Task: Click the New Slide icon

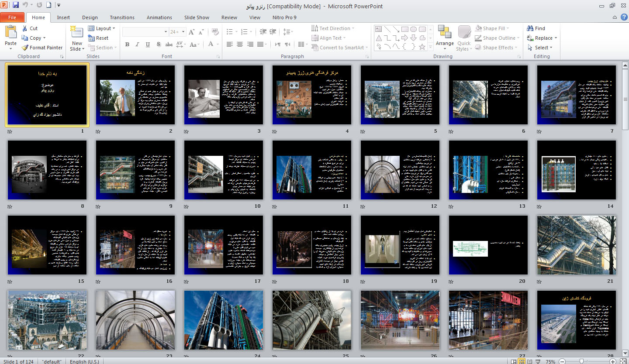Action: pos(76,32)
